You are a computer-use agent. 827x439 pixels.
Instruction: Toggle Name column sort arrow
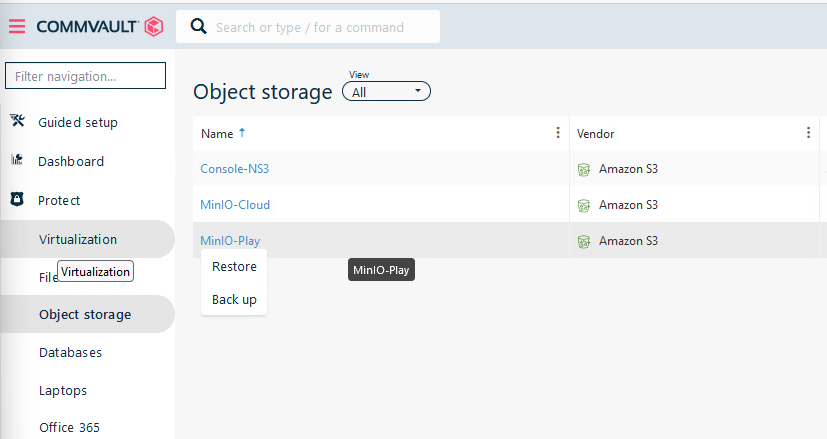pyautogui.click(x=241, y=133)
